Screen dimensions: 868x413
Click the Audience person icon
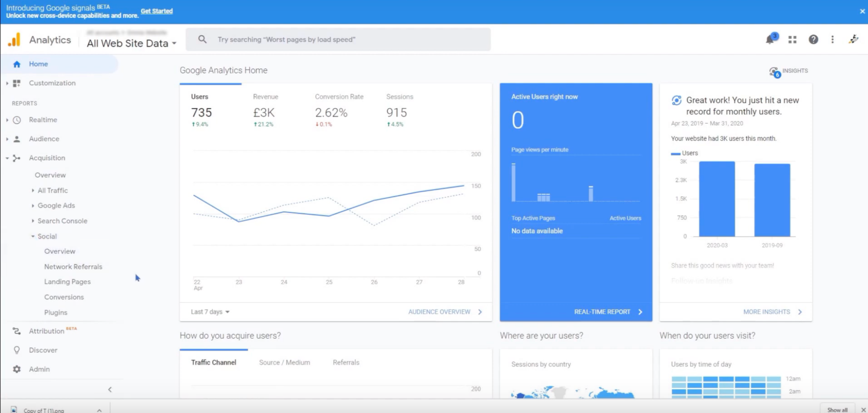point(17,139)
